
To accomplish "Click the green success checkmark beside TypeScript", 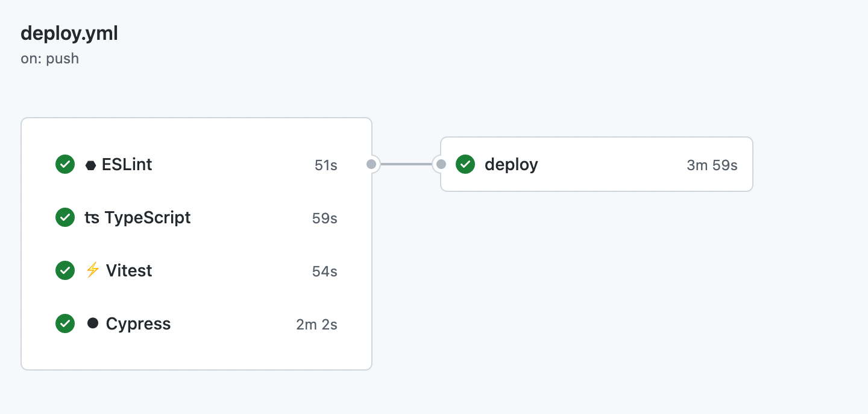I will pyautogui.click(x=65, y=217).
